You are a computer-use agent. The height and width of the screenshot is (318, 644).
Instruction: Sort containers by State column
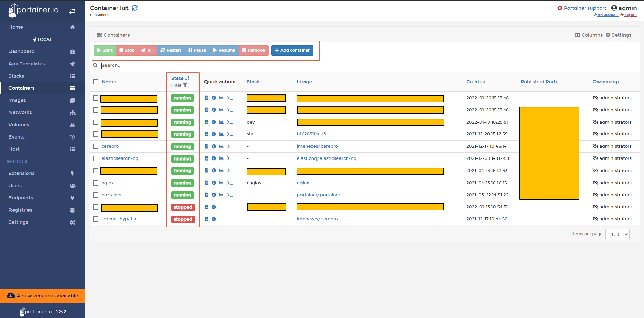[180, 78]
